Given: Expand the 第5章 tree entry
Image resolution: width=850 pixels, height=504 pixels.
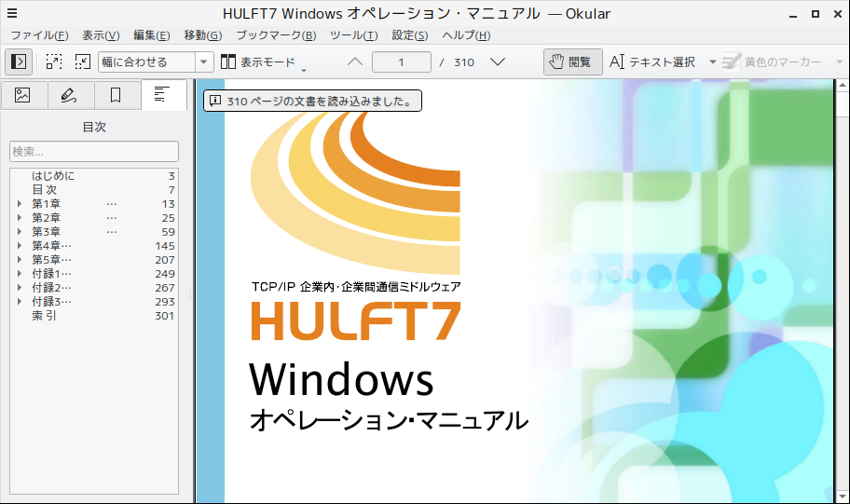Looking at the screenshot, I should coord(20,260).
